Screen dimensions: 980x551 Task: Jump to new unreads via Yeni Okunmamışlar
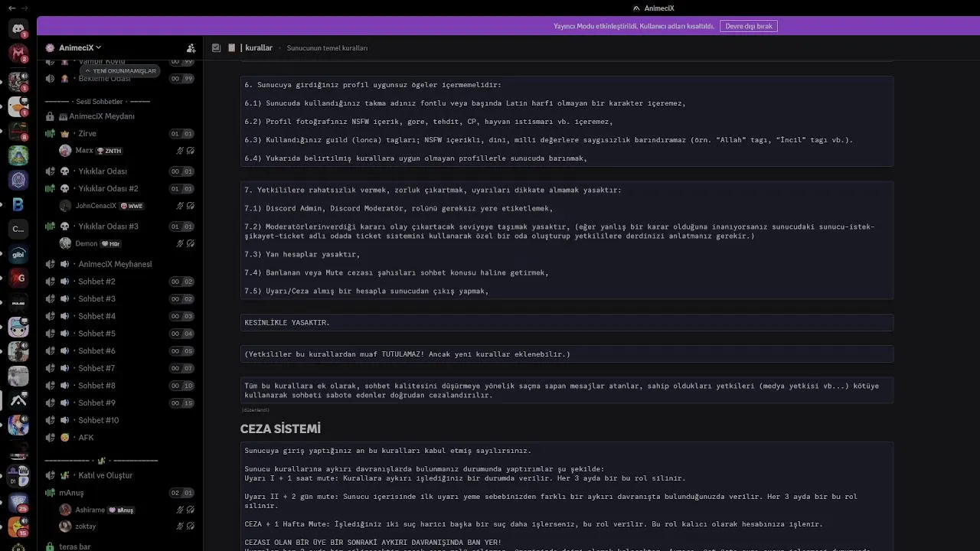(x=120, y=70)
